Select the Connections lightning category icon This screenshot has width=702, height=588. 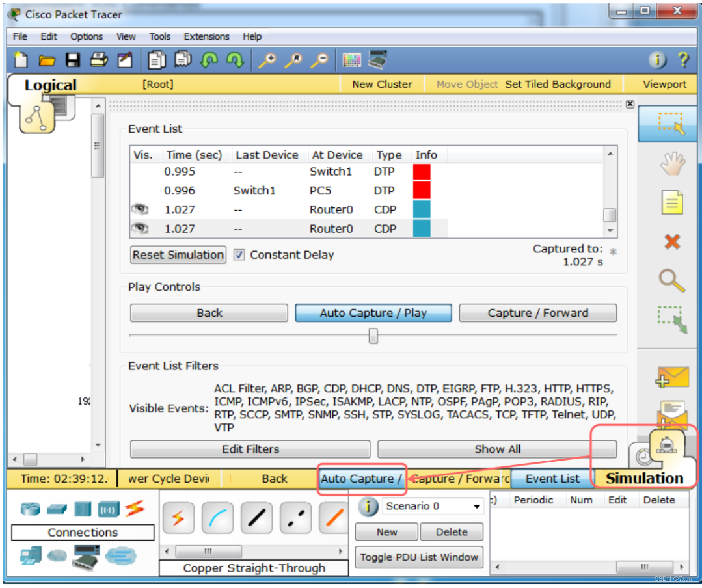coord(135,509)
